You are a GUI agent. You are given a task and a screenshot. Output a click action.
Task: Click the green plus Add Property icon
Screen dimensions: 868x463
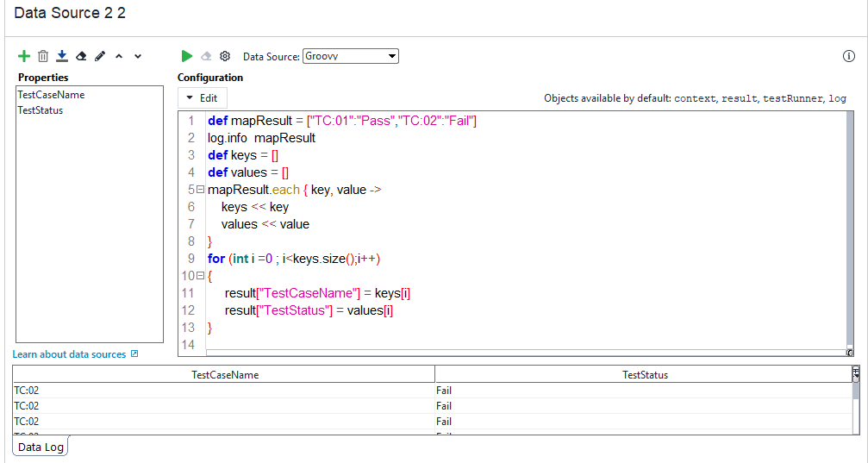24,56
